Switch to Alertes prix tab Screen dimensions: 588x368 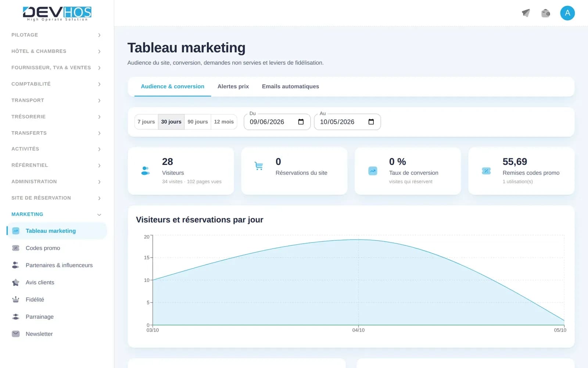click(233, 86)
